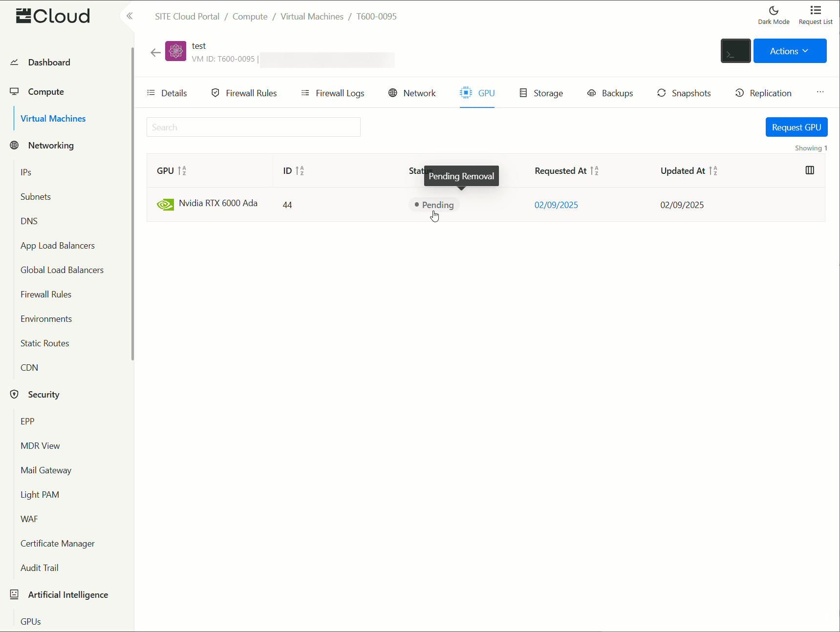The height and width of the screenshot is (632, 840).
Task: Click the more tabs ellipsis icon
Action: [x=820, y=92]
